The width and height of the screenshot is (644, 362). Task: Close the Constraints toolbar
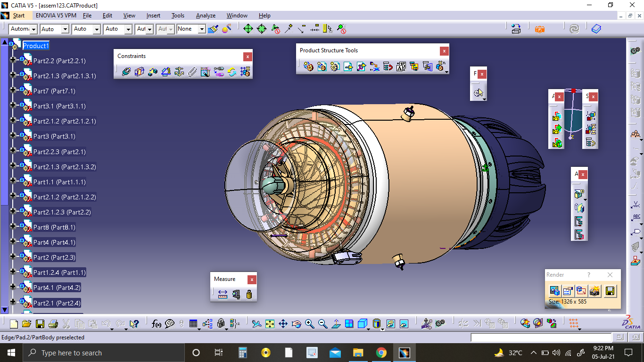pyautogui.click(x=248, y=57)
